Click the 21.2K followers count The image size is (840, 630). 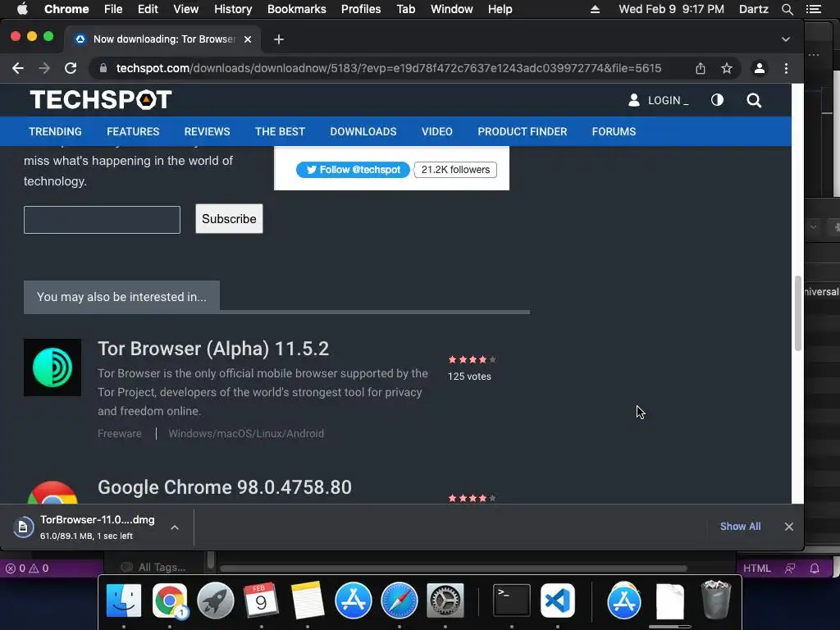pyautogui.click(x=455, y=170)
